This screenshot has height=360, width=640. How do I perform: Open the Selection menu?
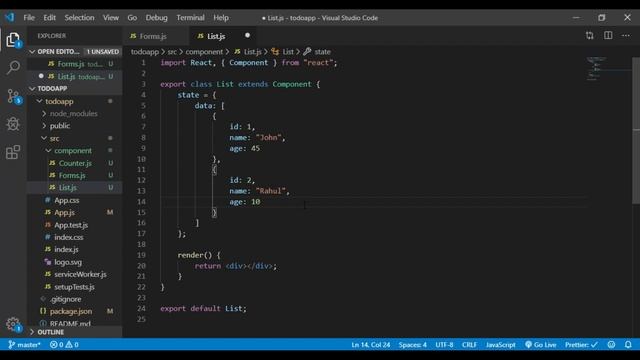pyautogui.click(x=79, y=18)
